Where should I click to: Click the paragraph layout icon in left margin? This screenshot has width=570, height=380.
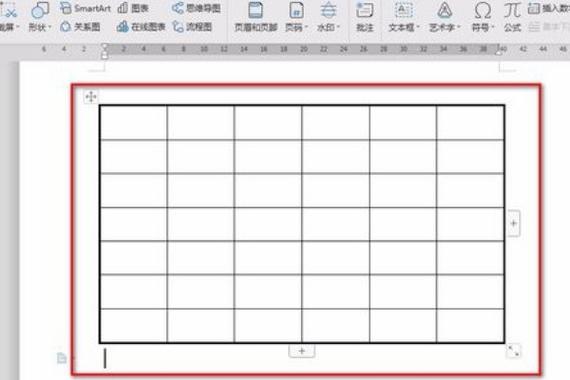pyautogui.click(x=62, y=358)
